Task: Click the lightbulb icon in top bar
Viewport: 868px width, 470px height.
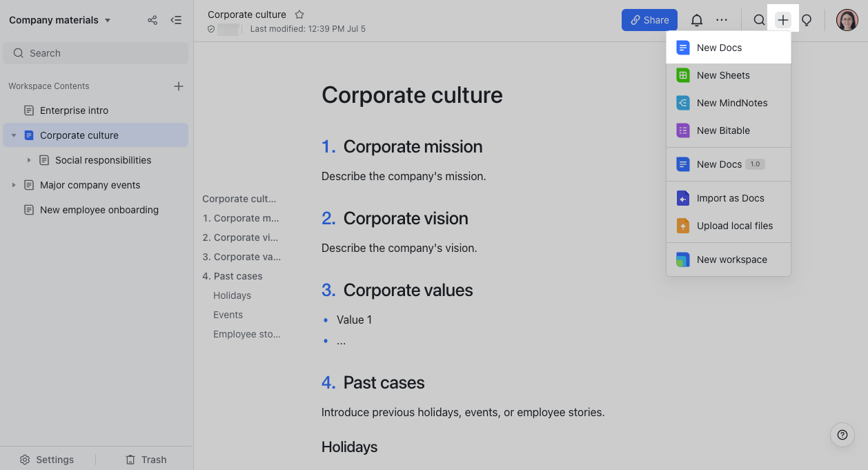Action: [806, 20]
